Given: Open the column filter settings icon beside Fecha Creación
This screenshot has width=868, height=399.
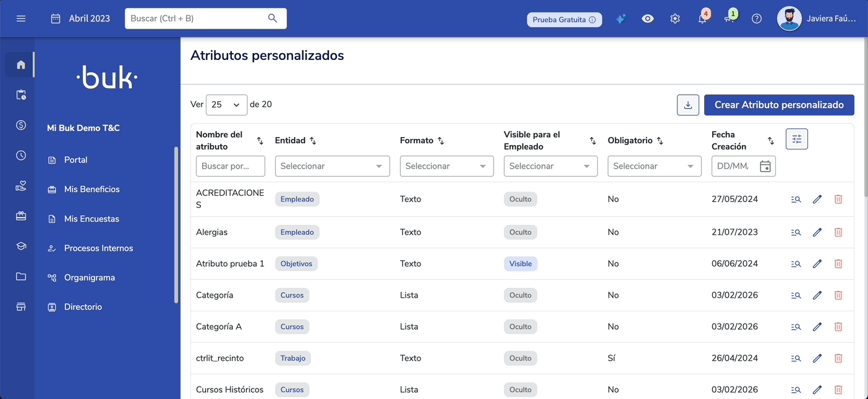Looking at the screenshot, I should pyautogui.click(x=796, y=138).
